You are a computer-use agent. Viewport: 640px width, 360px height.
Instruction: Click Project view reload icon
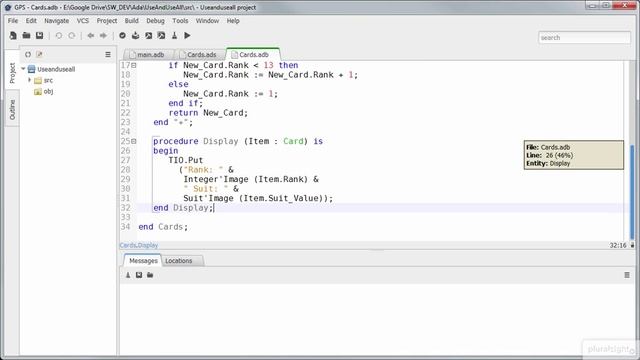[x=28, y=54]
